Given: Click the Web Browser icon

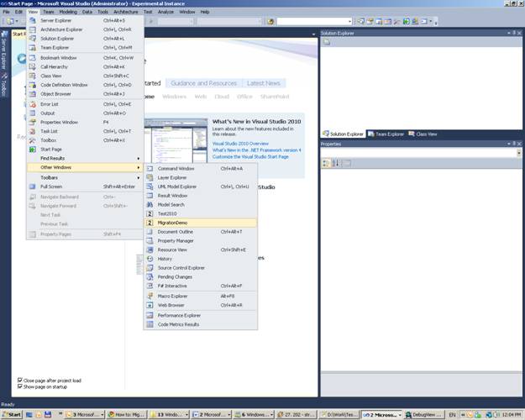Looking at the screenshot, I should [x=150, y=305].
